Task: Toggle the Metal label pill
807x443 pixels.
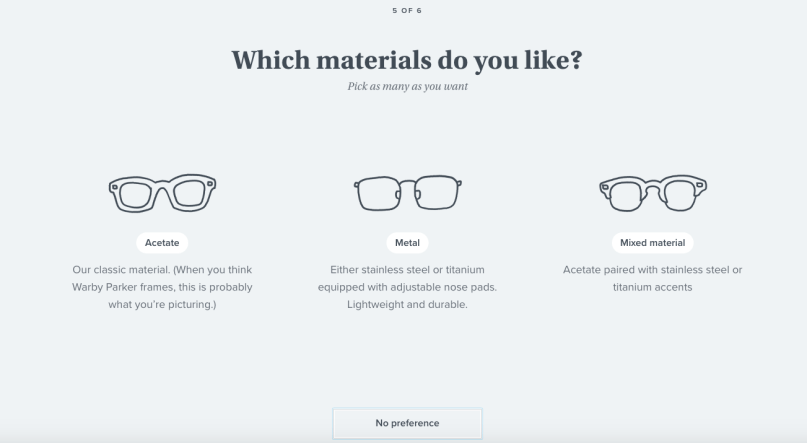Action: pos(407,243)
